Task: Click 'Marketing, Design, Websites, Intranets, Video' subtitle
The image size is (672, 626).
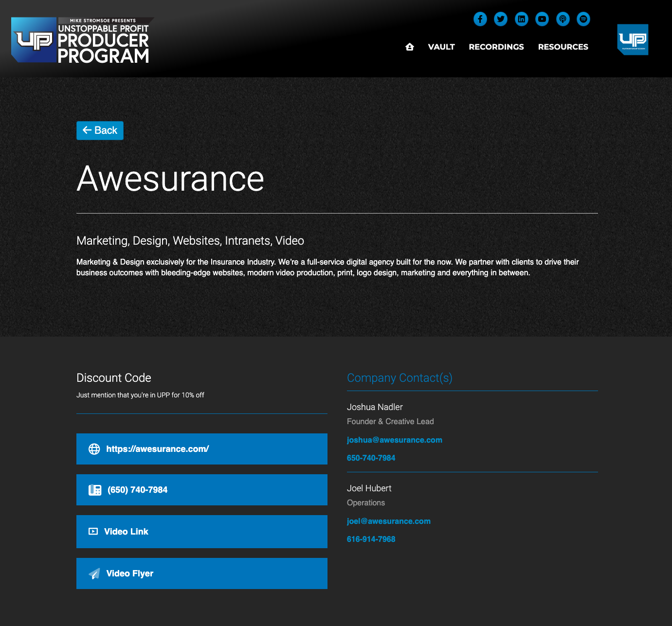Action: 190,241
